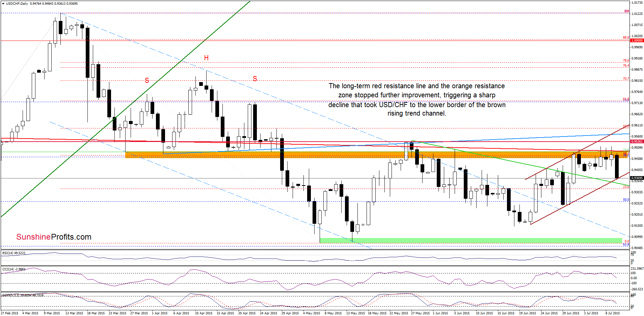This screenshot has width=644, height=316.
Task: Click the -260.523 CCI scale value
Action: [x=637, y=289]
